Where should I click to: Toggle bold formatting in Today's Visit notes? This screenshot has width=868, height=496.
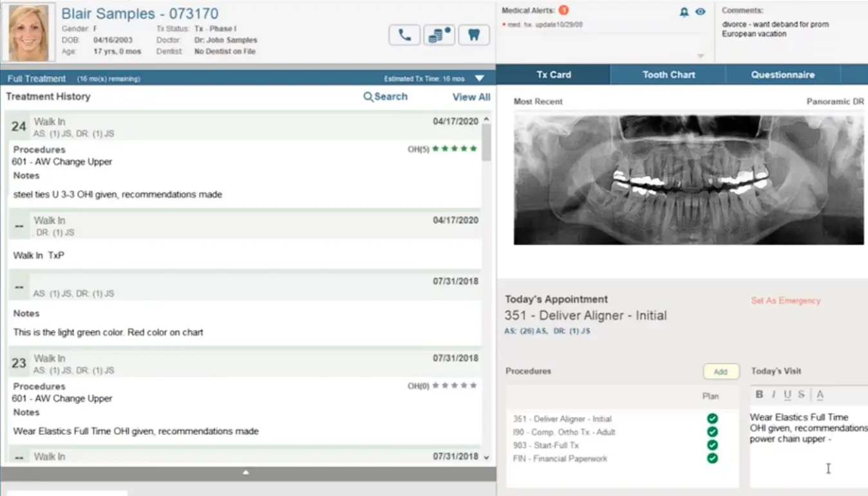(758, 394)
